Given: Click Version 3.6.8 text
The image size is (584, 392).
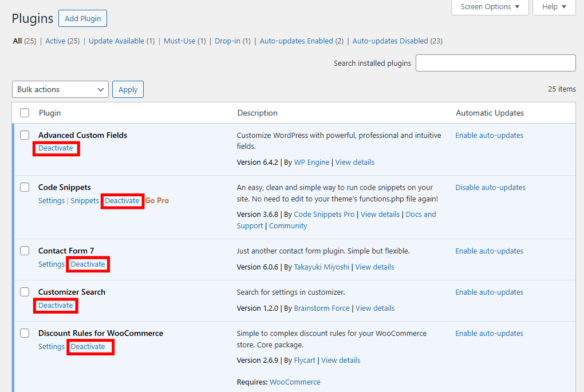Looking at the screenshot, I should click(x=258, y=215).
